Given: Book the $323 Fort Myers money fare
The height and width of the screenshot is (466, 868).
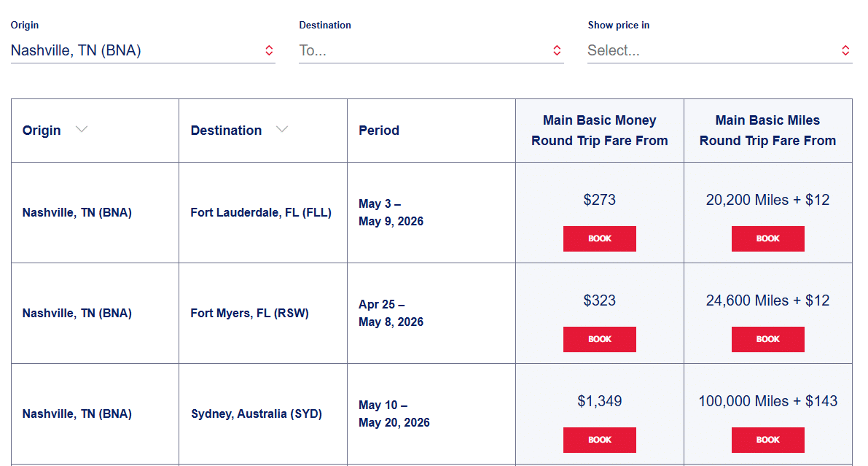Looking at the screenshot, I should (599, 339).
